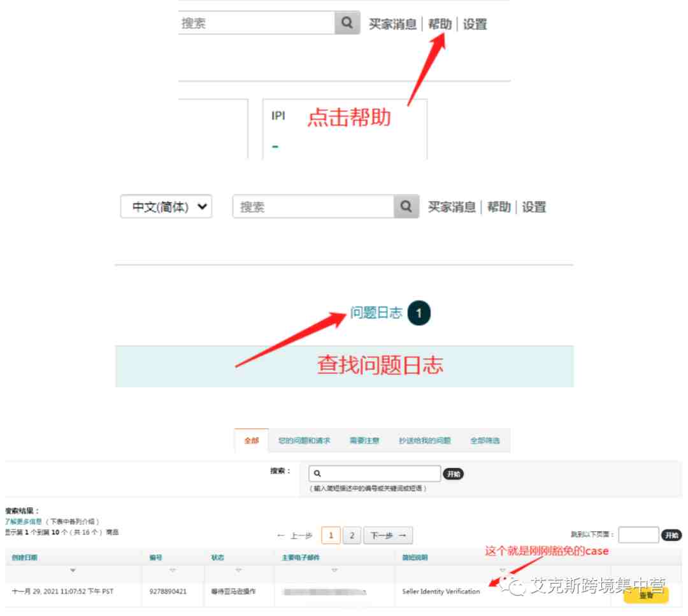
Task: Go to page 2 of results
Action: 352,535
